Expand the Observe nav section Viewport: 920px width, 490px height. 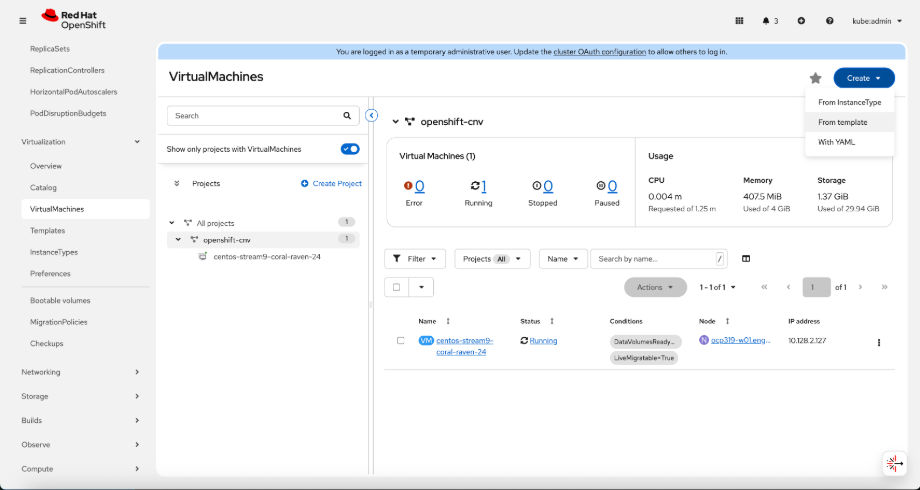click(80, 445)
